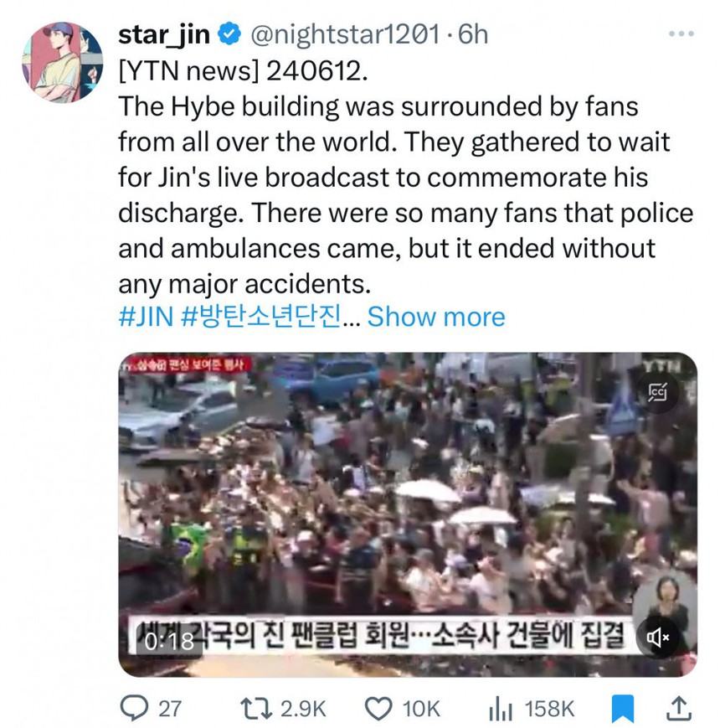Open star_jin profile avatar

(x=63, y=62)
